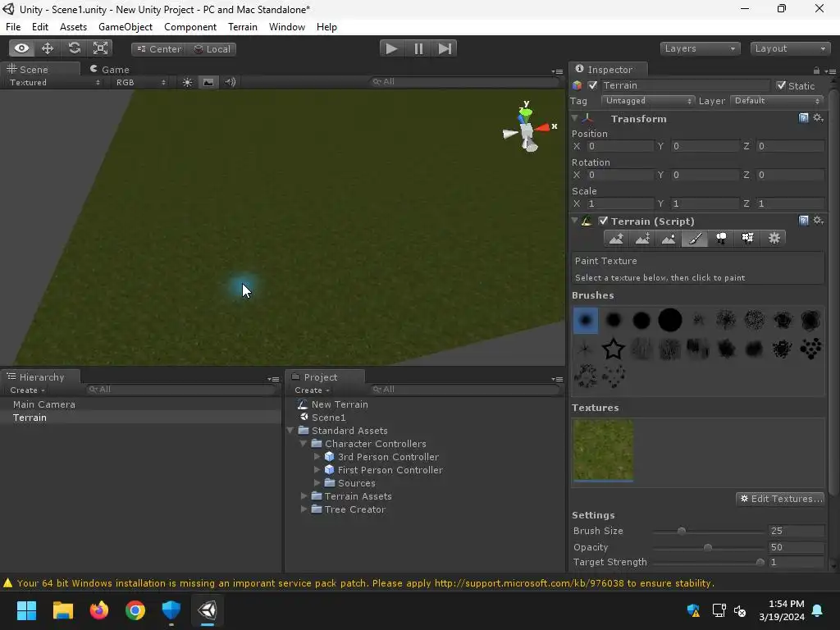Adjust the Opacity slider

[x=709, y=547]
